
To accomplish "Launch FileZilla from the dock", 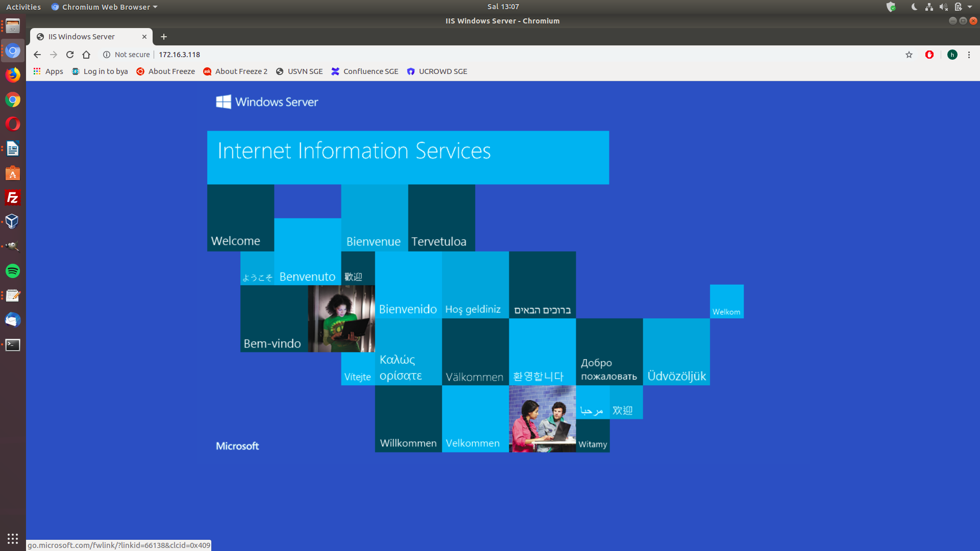I will coord(13,197).
